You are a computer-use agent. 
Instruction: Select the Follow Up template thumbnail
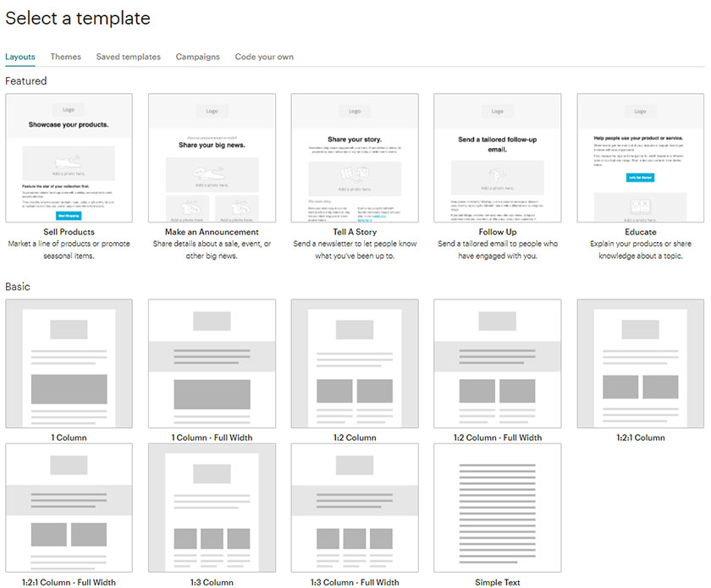pyautogui.click(x=497, y=157)
